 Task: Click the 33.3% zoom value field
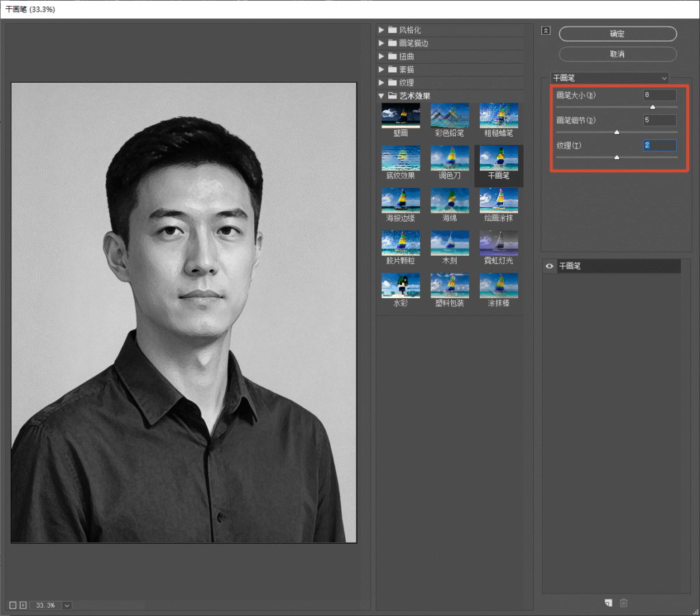point(46,605)
